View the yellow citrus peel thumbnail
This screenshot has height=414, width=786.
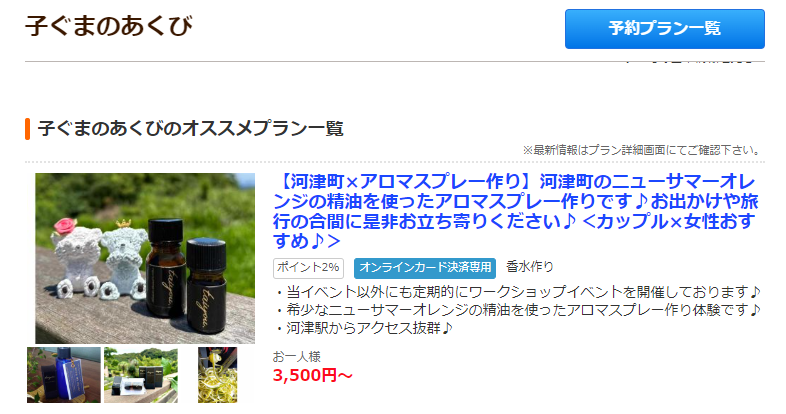[218, 375]
